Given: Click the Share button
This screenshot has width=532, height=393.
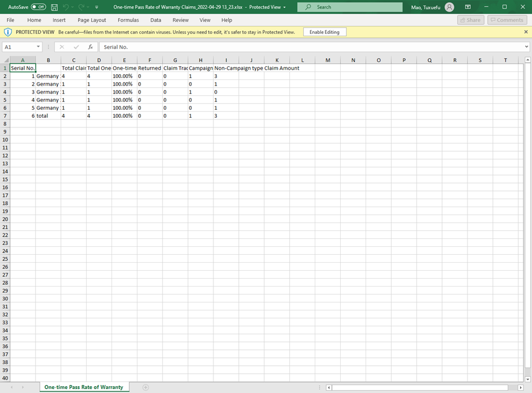Looking at the screenshot, I should tap(470, 20).
